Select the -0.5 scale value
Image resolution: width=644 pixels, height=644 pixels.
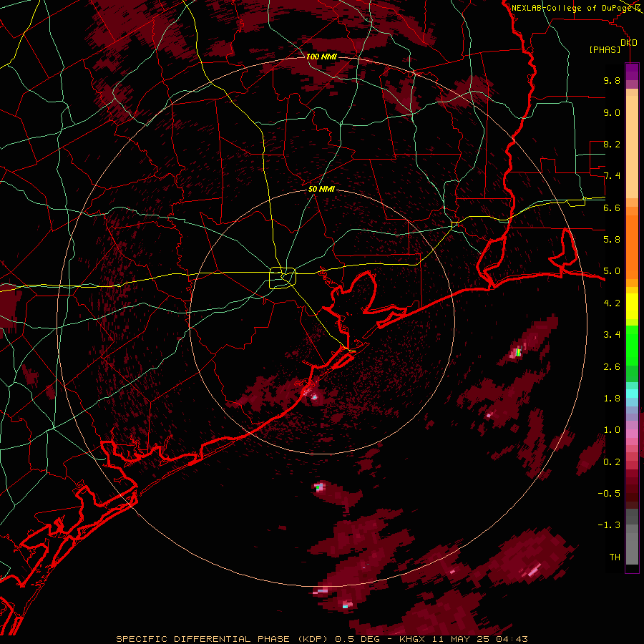(x=609, y=494)
